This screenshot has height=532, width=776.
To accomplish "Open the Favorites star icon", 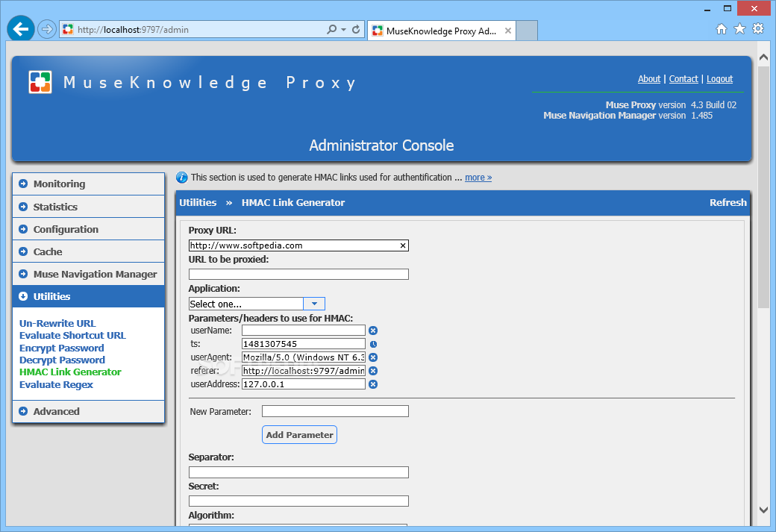I will [740, 29].
